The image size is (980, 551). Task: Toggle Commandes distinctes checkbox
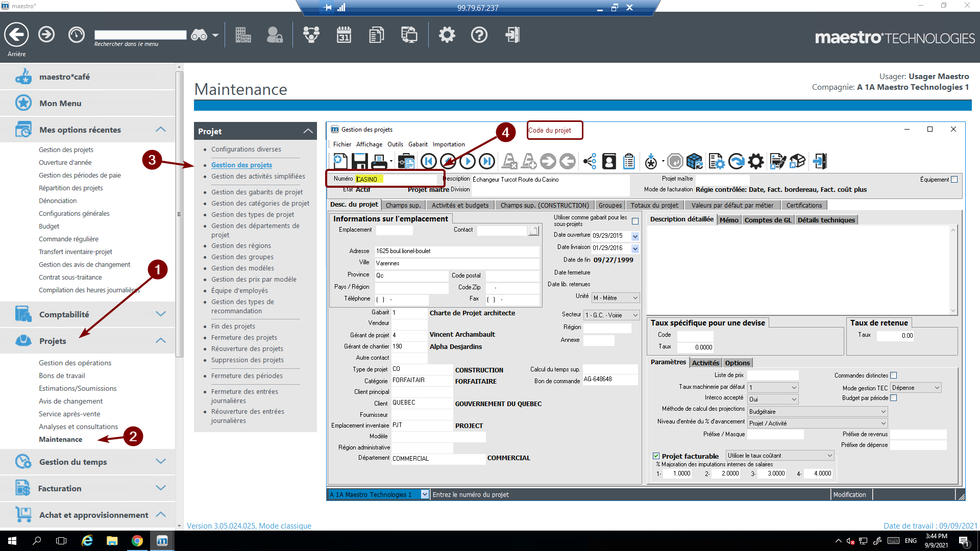(893, 375)
